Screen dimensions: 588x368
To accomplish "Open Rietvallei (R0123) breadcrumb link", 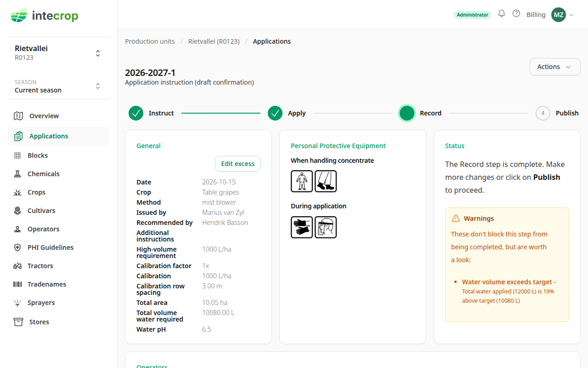I will point(214,41).
